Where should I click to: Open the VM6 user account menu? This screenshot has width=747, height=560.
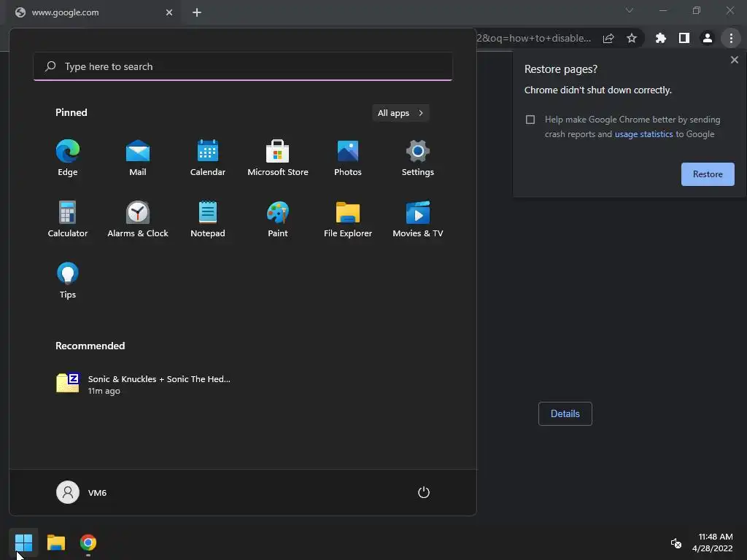82,492
